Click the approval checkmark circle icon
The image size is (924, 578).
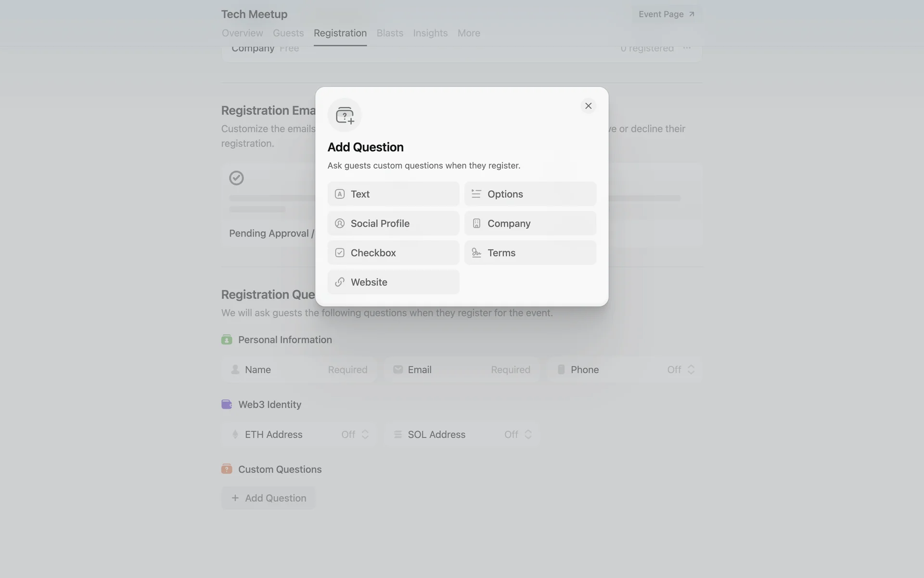(236, 178)
